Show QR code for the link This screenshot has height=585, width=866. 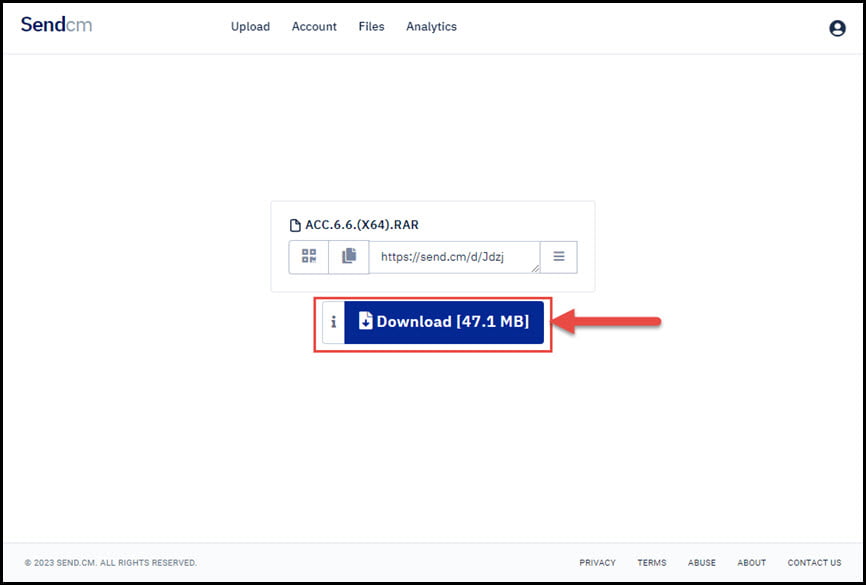click(309, 257)
